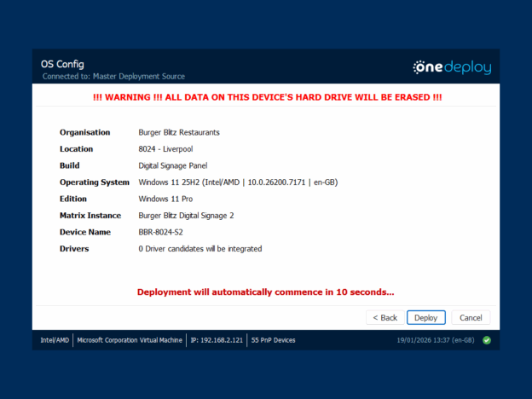
Task: Click the Location label
Action: click(x=77, y=149)
